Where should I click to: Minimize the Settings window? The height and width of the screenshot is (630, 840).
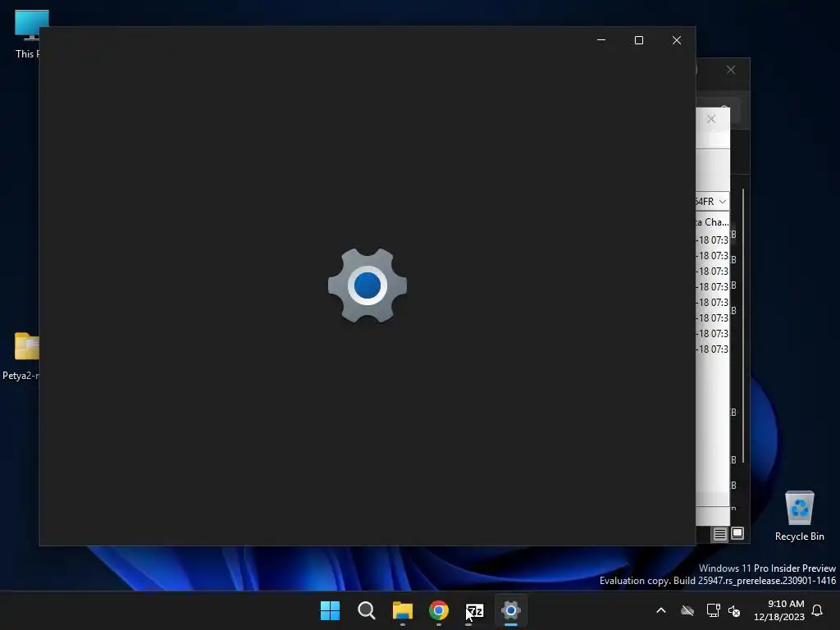coord(601,40)
